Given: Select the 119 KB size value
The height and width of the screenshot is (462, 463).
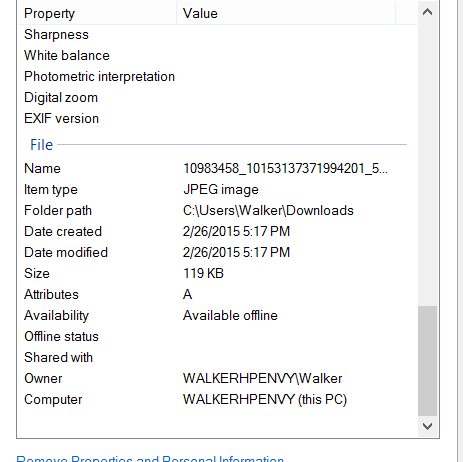Looking at the screenshot, I should point(203,274).
